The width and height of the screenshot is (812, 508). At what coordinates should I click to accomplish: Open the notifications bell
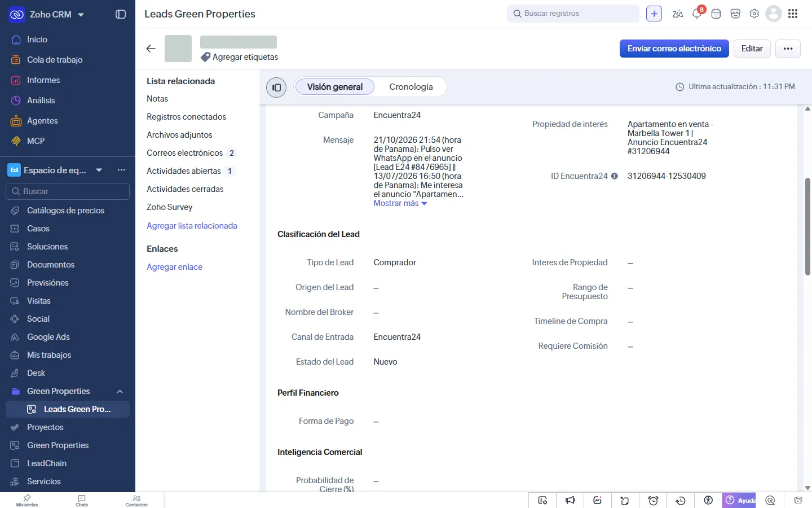[x=698, y=14]
